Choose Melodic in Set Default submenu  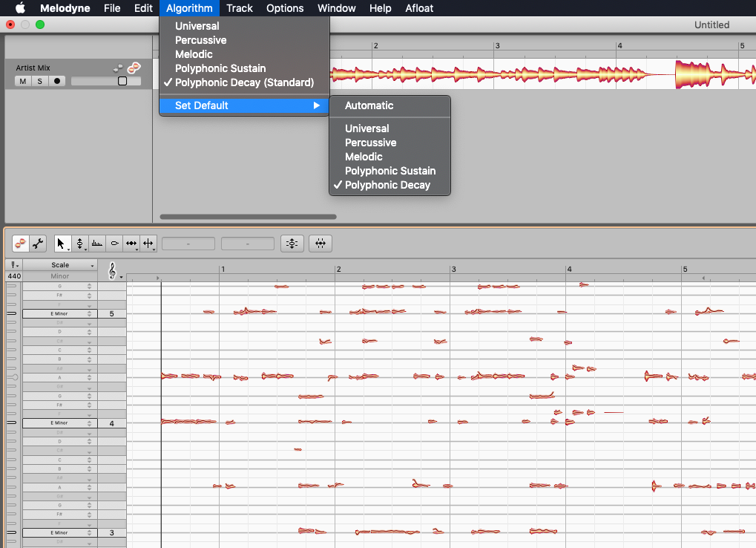tap(389, 157)
